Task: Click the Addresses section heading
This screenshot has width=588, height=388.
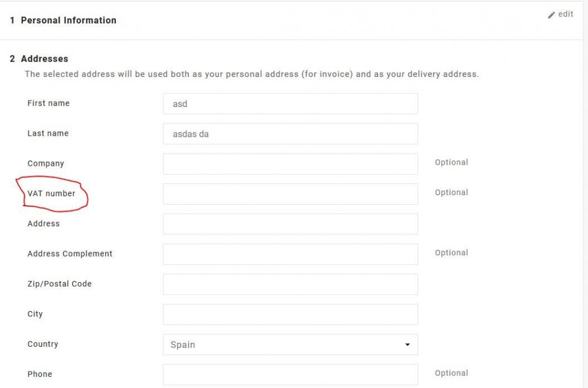Action: tap(44, 59)
